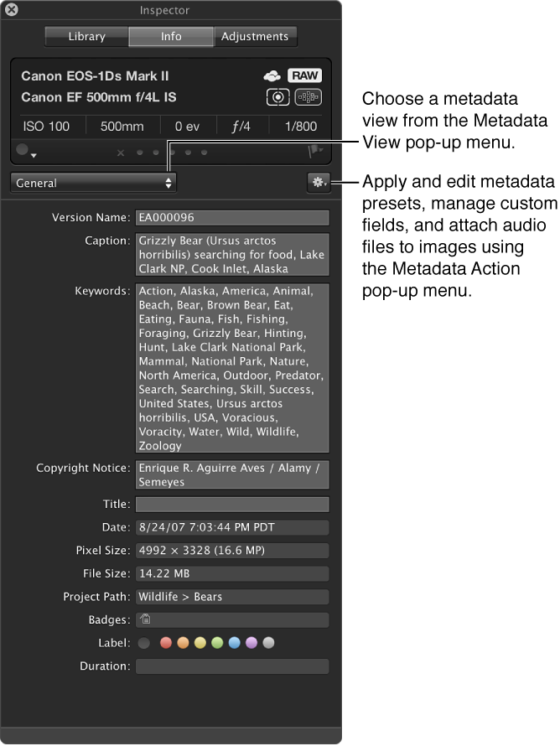The image size is (560, 746).
Task: Click into the Keywords field
Action: point(232,368)
